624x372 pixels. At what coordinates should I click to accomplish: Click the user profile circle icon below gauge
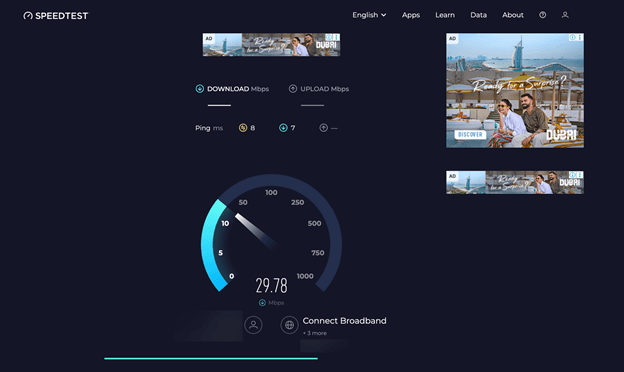(253, 325)
